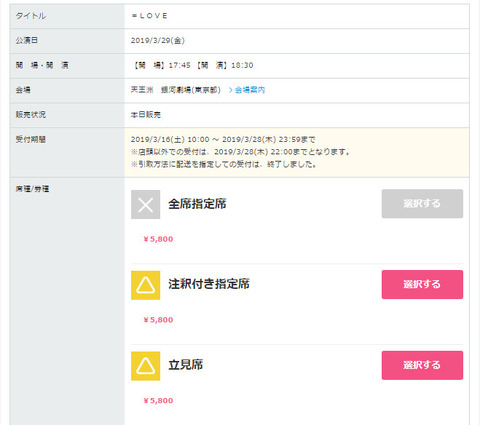The image size is (480, 425).
Task: Click the 2019/3/16(土) 10:00 reception period line
Action: tap(223, 139)
